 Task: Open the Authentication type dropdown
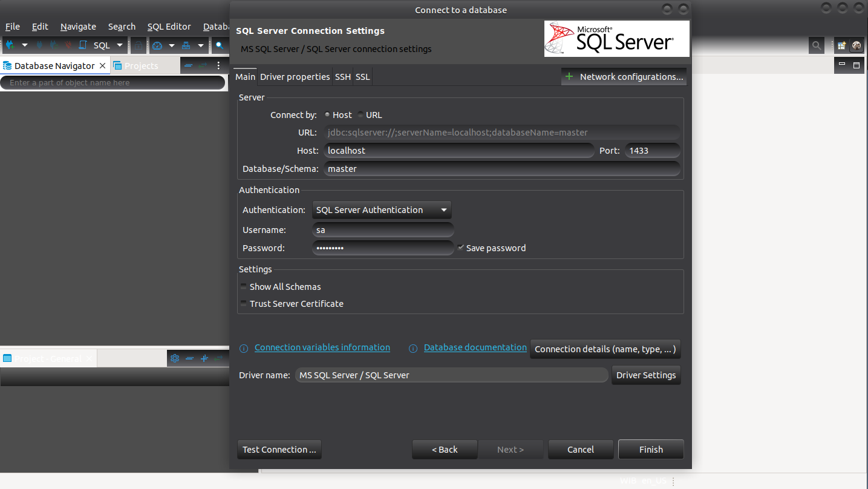(382, 210)
